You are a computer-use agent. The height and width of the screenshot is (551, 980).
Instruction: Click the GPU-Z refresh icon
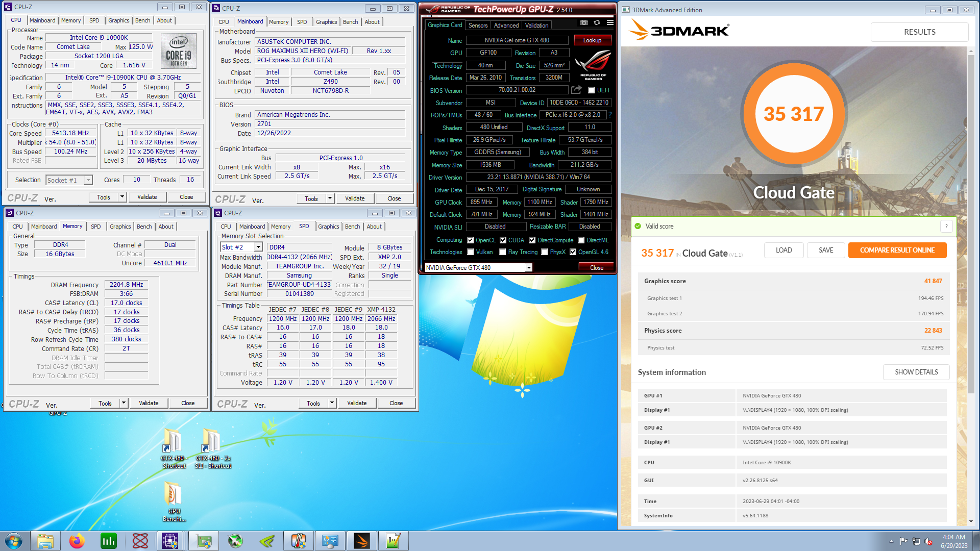(597, 22)
